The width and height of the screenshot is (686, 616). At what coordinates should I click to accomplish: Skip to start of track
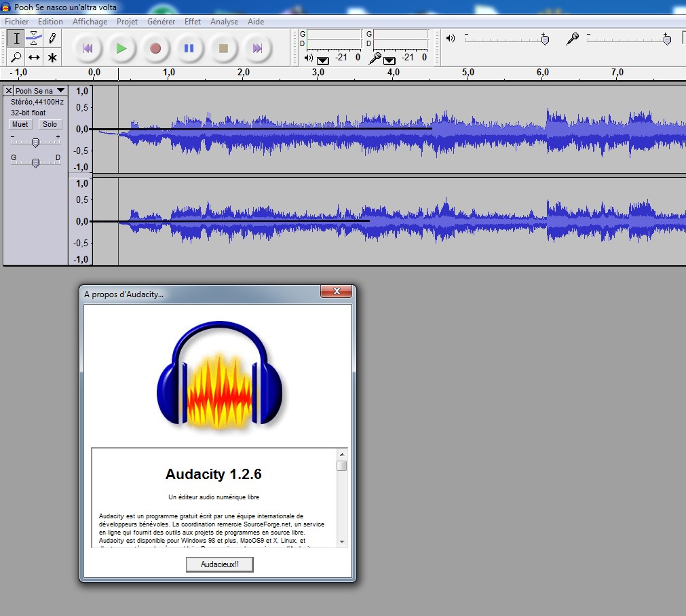tap(88, 48)
